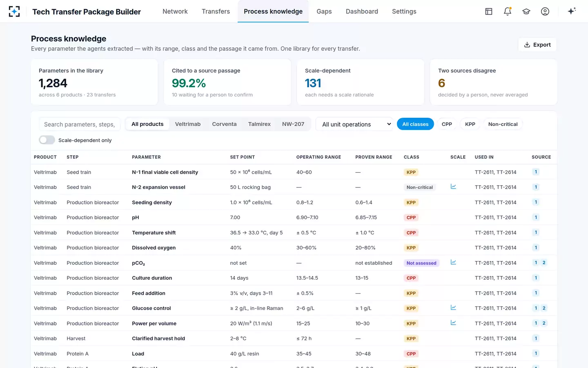Click the Tech Transfer Package Builder logo icon
The width and height of the screenshot is (588, 368).
click(x=14, y=11)
